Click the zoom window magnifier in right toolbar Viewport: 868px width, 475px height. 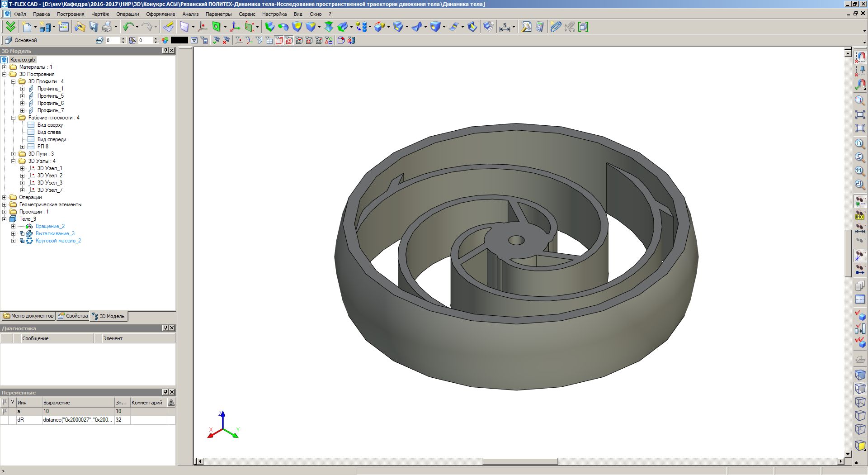pyautogui.click(x=860, y=100)
